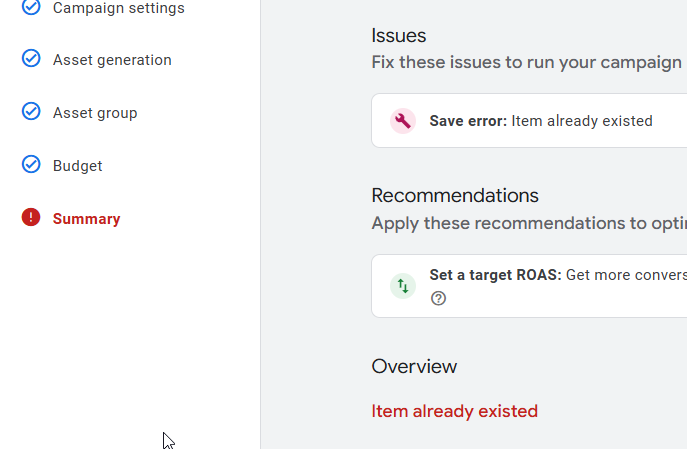Click the Asset group completed checkmark icon
The width and height of the screenshot is (687, 449).
coord(31,111)
